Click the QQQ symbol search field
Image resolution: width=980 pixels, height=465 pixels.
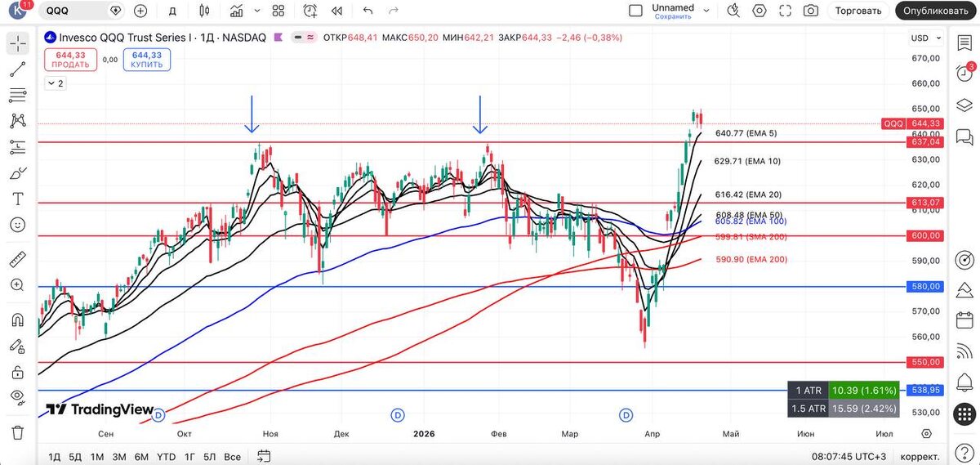pyautogui.click(x=82, y=11)
